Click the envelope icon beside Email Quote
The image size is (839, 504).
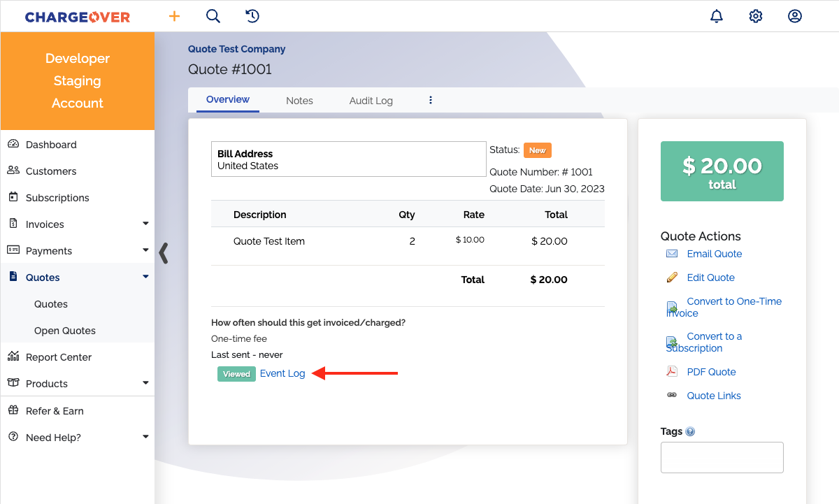coord(672,254)
